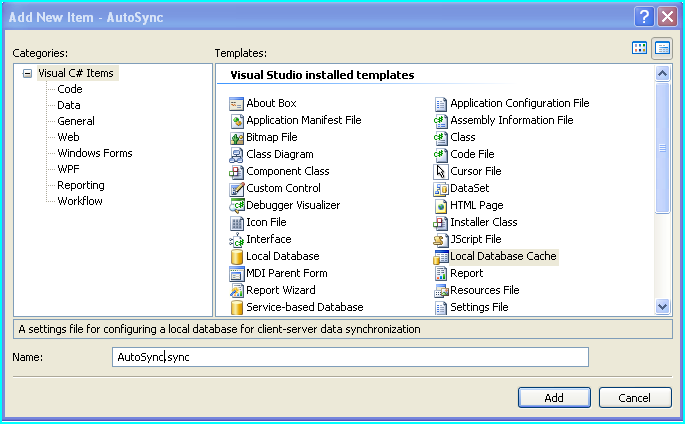Open the Workflow category
685x424 pixels.
tap(80, 201)
